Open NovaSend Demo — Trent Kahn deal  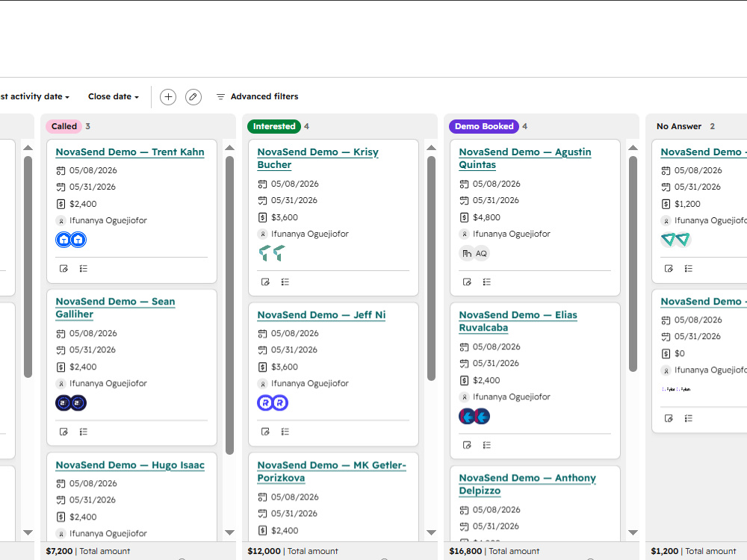(x=129, y=152)
